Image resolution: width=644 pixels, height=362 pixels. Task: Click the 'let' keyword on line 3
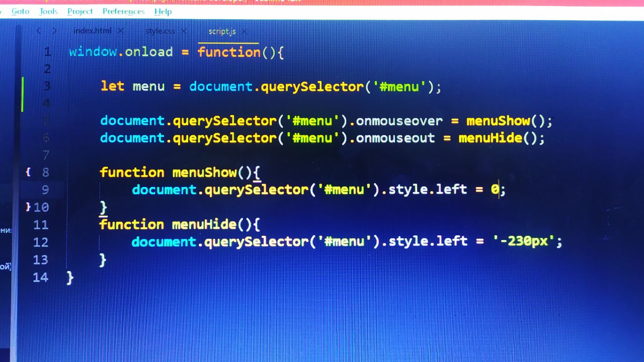pos(112,86)
